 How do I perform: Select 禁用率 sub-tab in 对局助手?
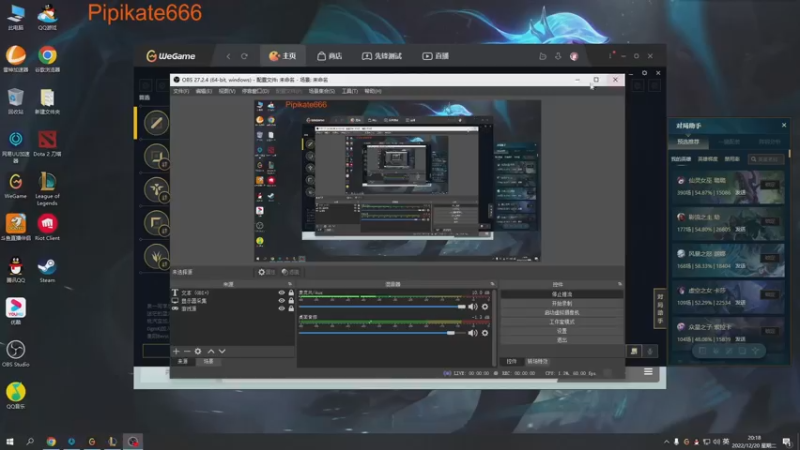tap(732, 159)
